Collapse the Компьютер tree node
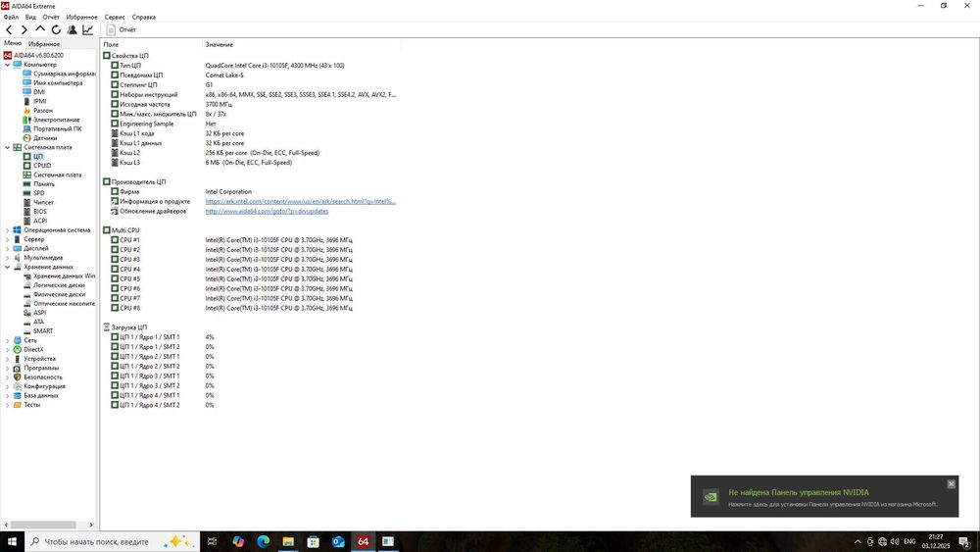The width and height of the screenshot is (980, 552). pos(8,65)
